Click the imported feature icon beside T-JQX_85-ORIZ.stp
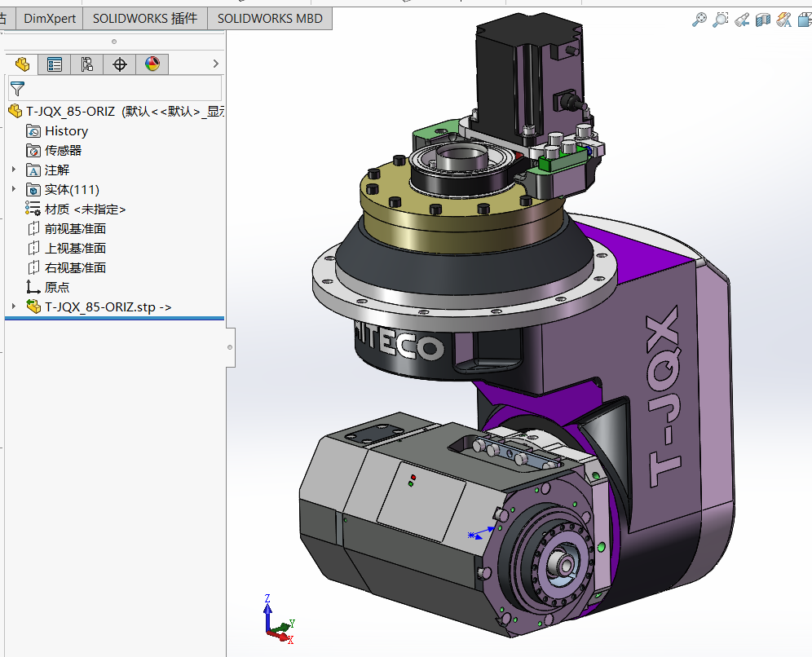Screen dimensions: 812x657 tap(33, 306)
